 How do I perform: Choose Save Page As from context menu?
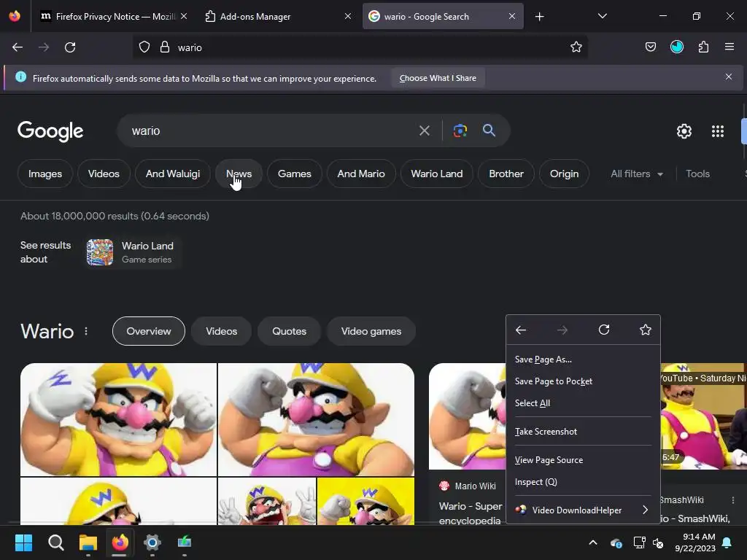[x=583, y=359]
